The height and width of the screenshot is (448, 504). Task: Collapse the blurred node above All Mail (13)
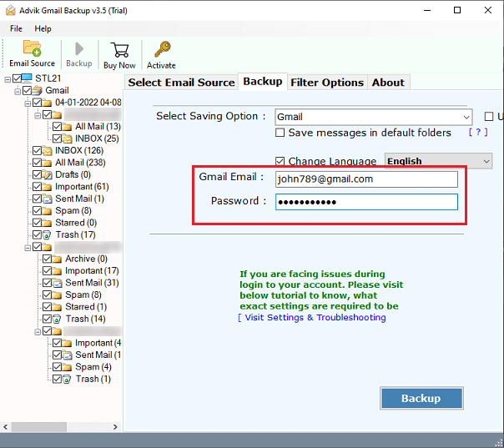(38, 115)
